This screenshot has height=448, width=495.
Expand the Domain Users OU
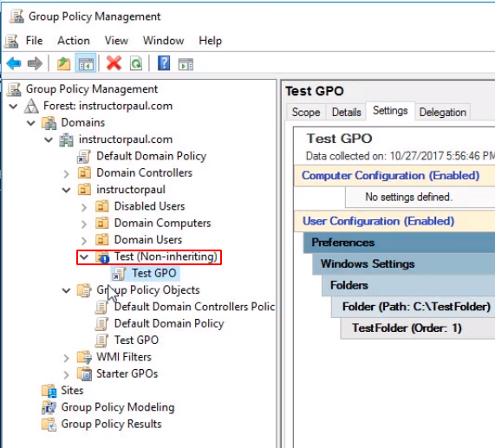pos(84,240)
